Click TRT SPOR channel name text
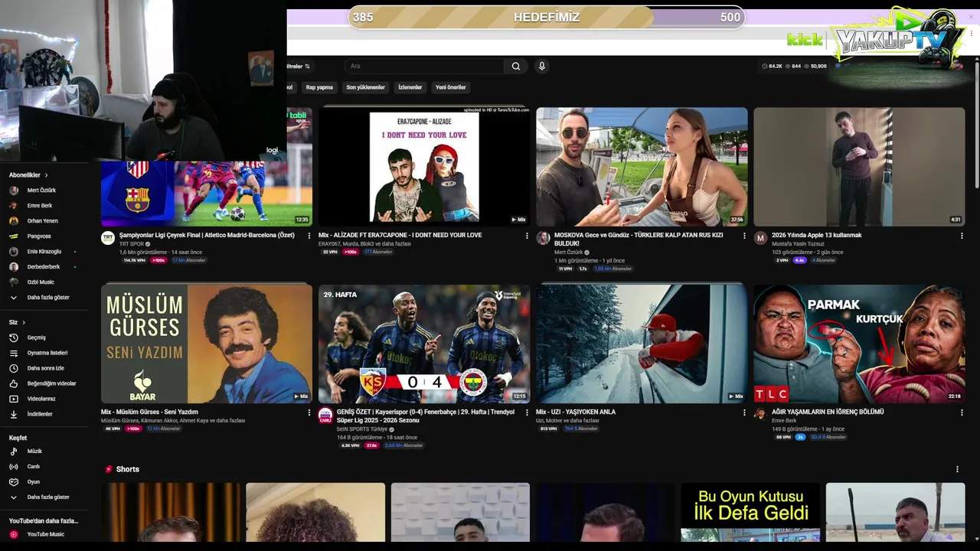This screenshot has width=980, height=551. tap(132, 244)
